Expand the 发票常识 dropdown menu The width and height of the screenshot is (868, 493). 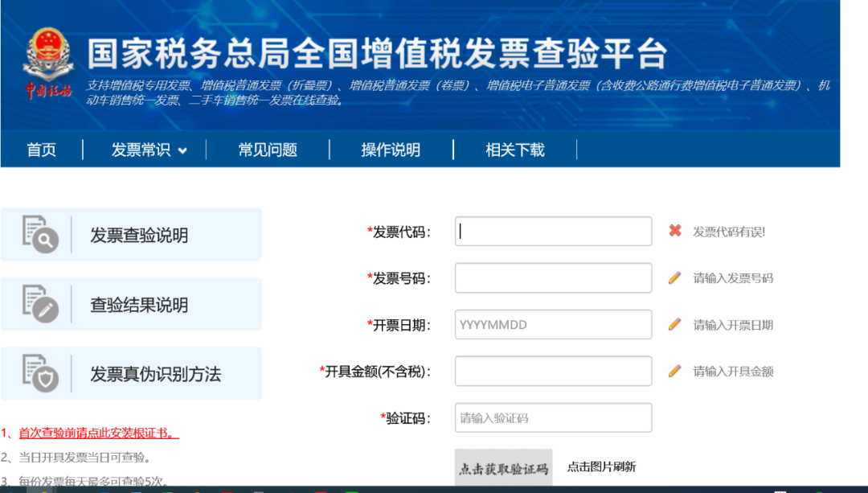[149, 150]
